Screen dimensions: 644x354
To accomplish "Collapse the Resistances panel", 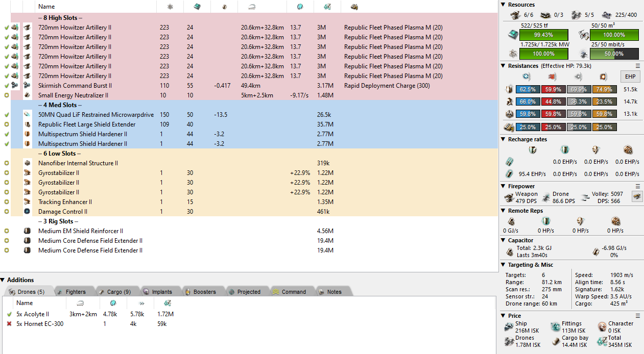I will (x=504, y=66).
